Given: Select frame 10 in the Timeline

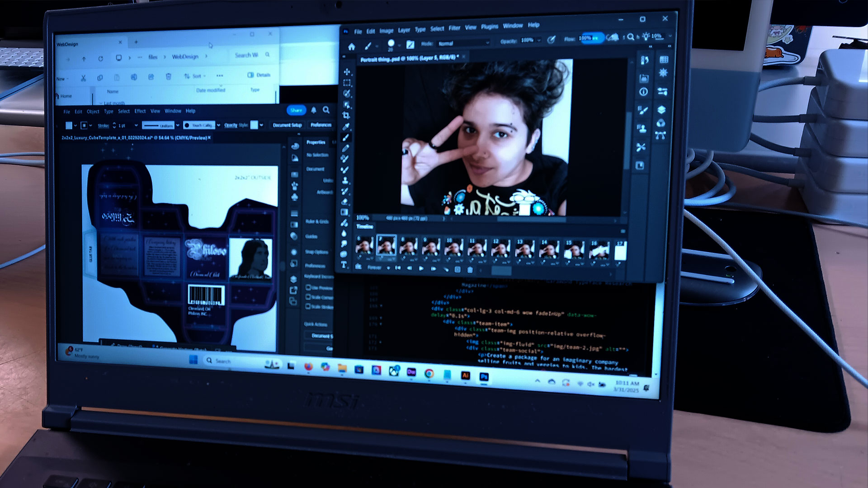Looking at the screenshot, I should pos(453,248).
